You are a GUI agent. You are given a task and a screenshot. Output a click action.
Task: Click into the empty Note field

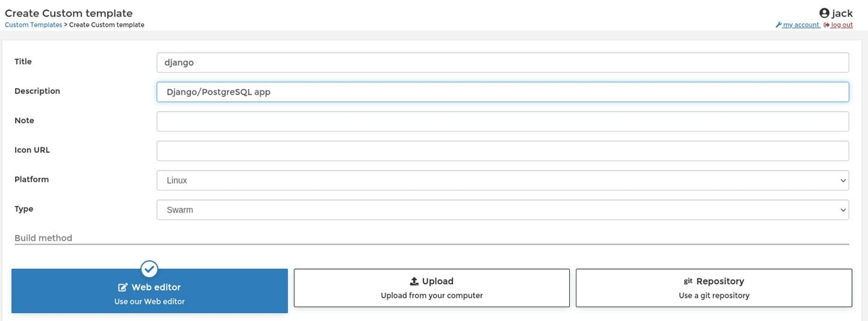502,121
